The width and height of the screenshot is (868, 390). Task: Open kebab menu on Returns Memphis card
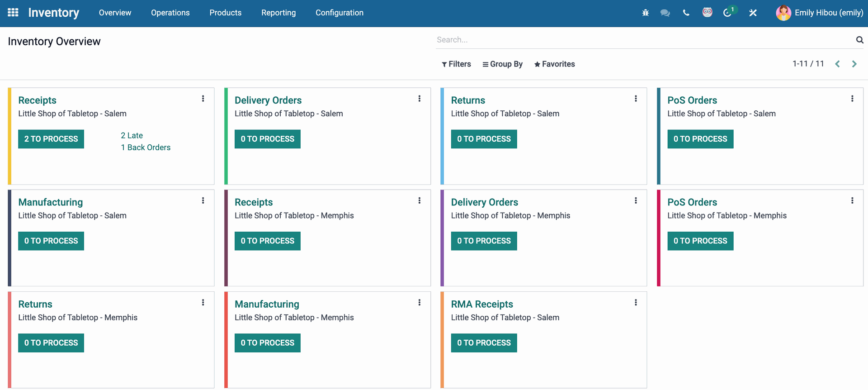203,302
